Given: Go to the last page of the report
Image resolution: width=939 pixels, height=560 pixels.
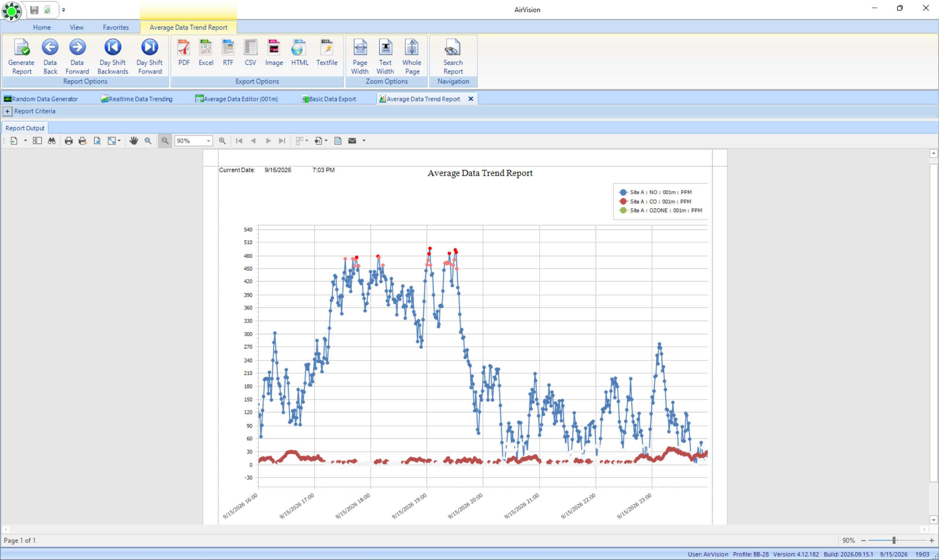Looking at the screenshot, I should click(x=282, y=141).
